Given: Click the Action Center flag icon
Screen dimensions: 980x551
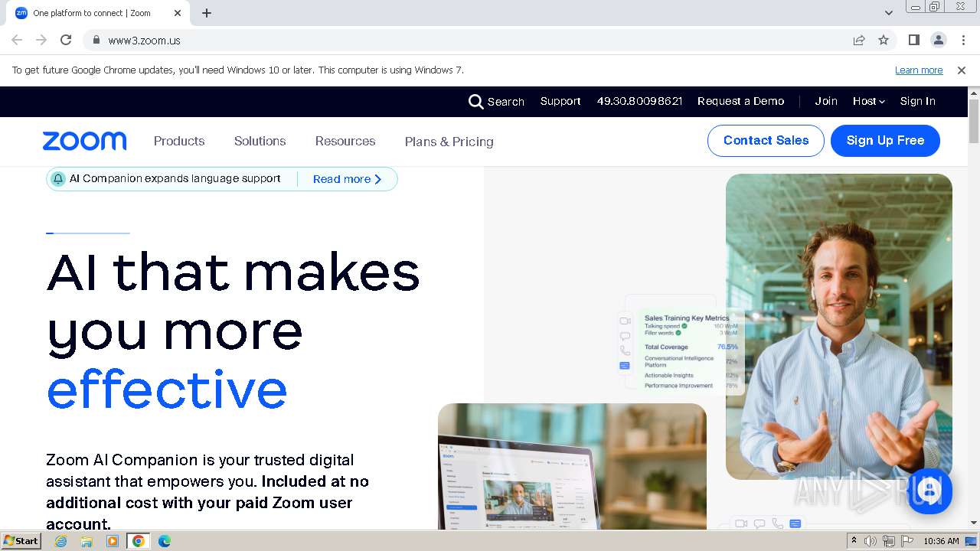Looking at the screenshot, I should 907,541.
